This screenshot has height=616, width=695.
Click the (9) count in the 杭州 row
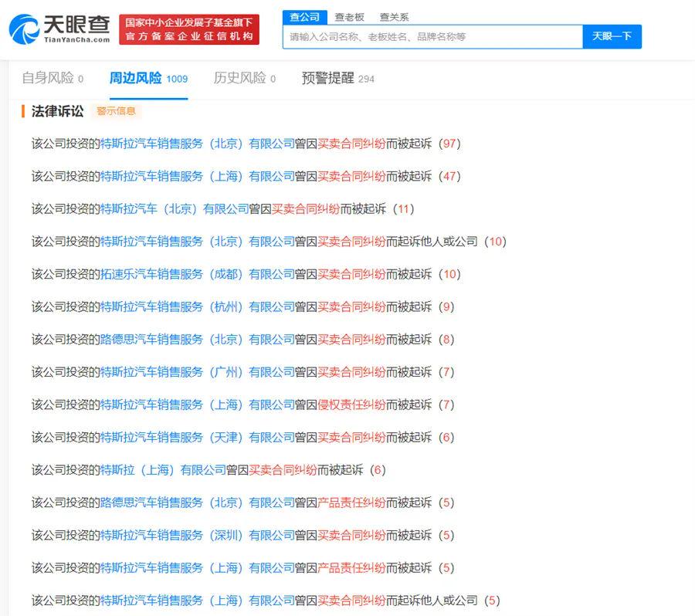coord(446,306)
